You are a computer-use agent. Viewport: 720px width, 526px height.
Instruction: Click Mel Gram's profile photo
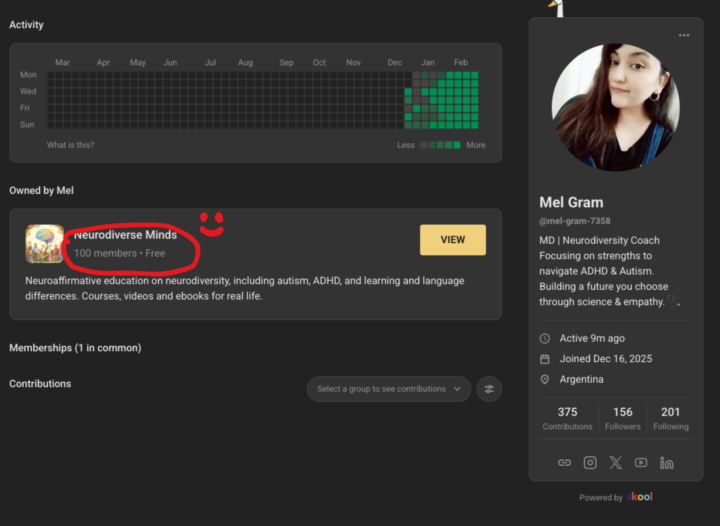(615, 107)
